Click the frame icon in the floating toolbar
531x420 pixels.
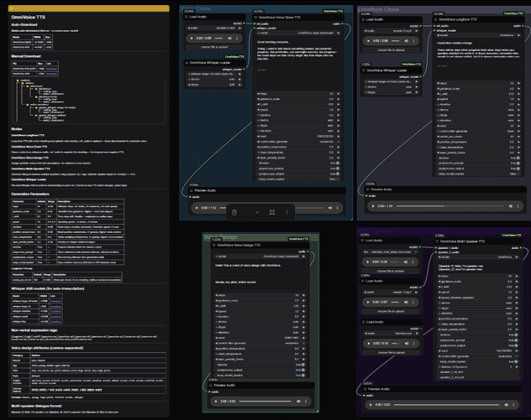pyautogui.click(x=272, y=212)
